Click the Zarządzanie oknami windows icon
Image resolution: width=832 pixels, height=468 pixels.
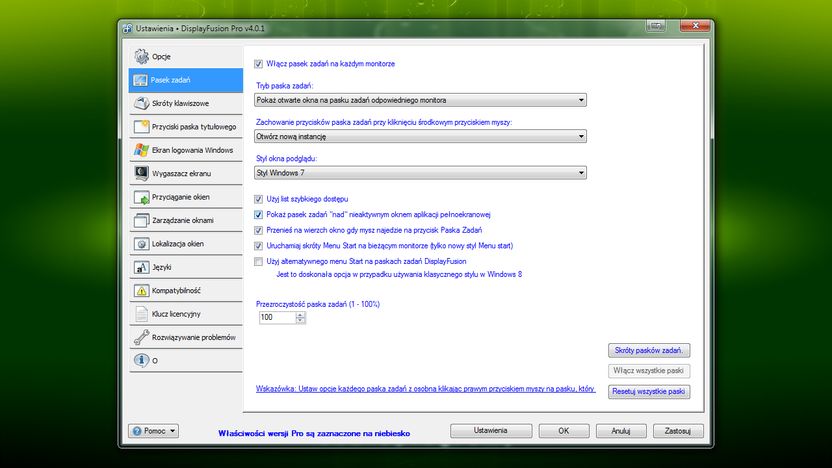141,220
